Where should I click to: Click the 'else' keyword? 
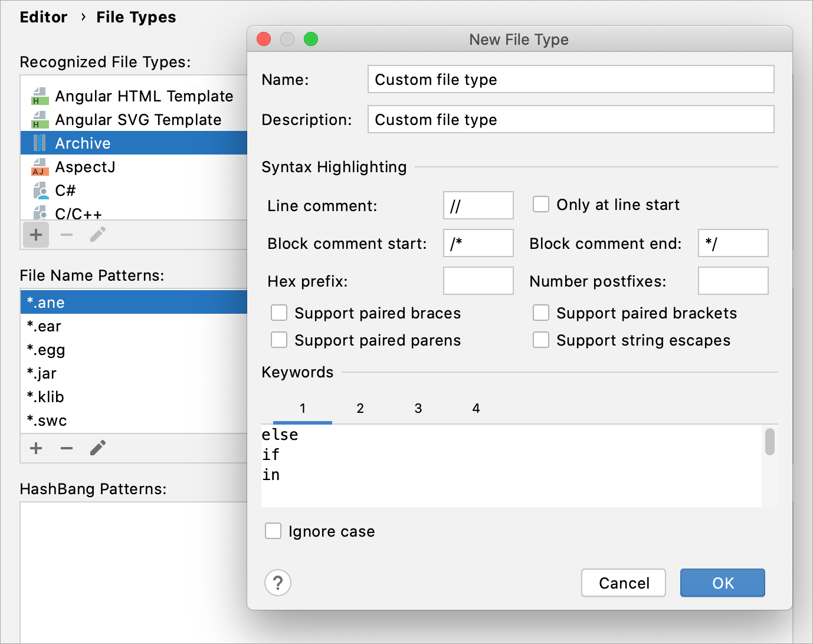[280, 435]
